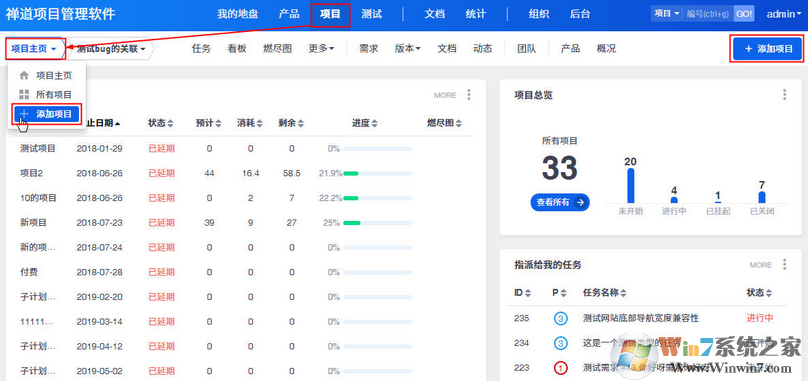The height and width of the screenshot is (382, 808).
Task: Click the 25% progress bar of 新项目
Action: (378, 223)
